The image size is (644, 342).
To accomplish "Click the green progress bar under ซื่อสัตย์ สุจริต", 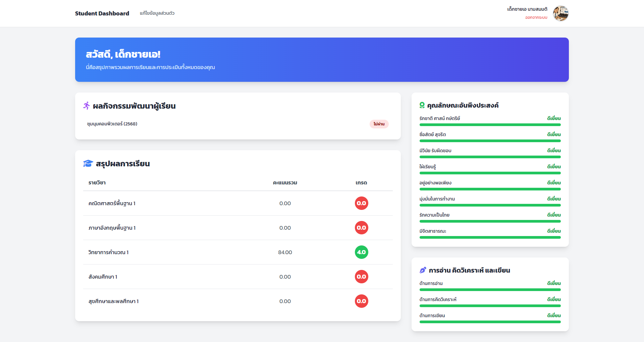I will click(490, 140).
